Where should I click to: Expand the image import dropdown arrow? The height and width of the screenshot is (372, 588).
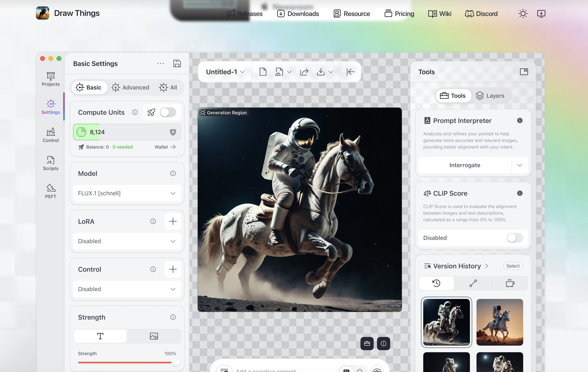tap(289, 72)
